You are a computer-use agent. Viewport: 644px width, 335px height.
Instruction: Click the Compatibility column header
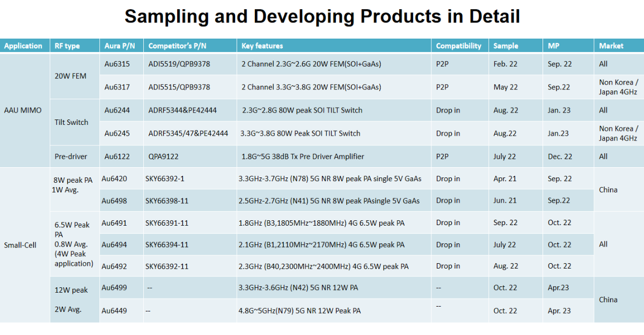coord(458,46)
